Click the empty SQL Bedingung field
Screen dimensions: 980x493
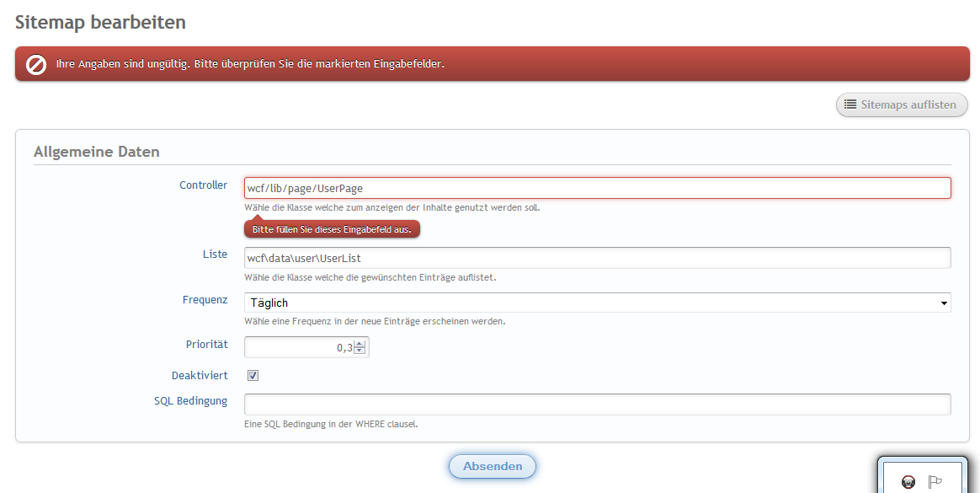[597, 405]
